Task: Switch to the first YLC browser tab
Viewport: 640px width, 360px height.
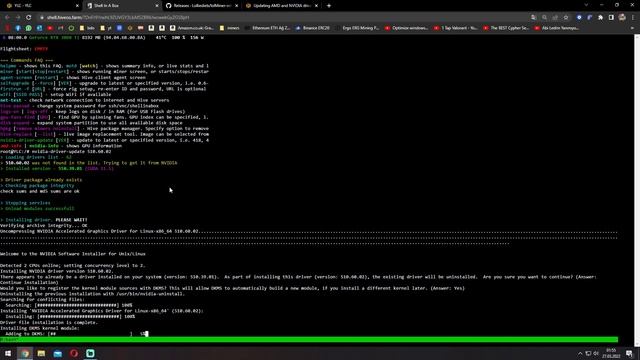Action: [x=41, y=6]
